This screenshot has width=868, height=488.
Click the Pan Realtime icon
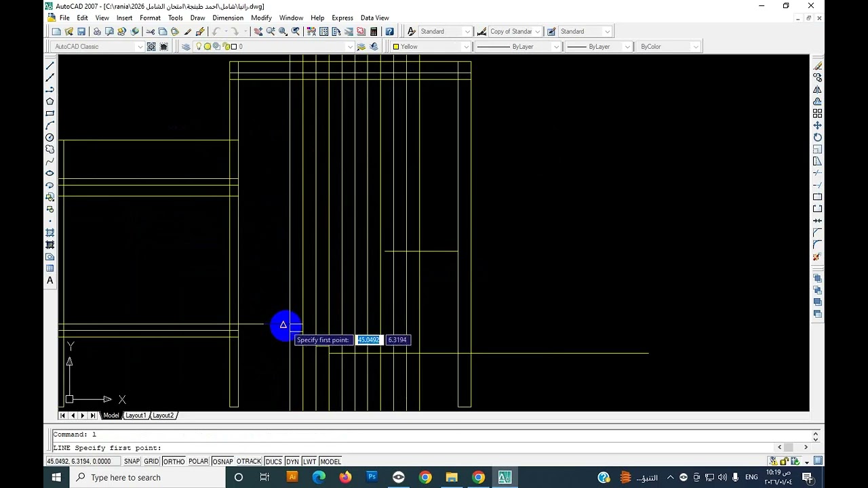tap(258, 32)
